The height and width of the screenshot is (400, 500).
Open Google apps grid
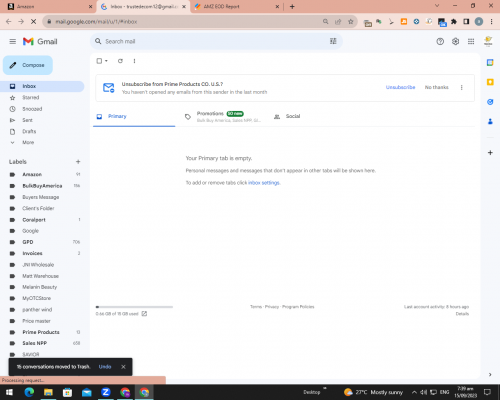pyautogui.click(x=471, y=41)
